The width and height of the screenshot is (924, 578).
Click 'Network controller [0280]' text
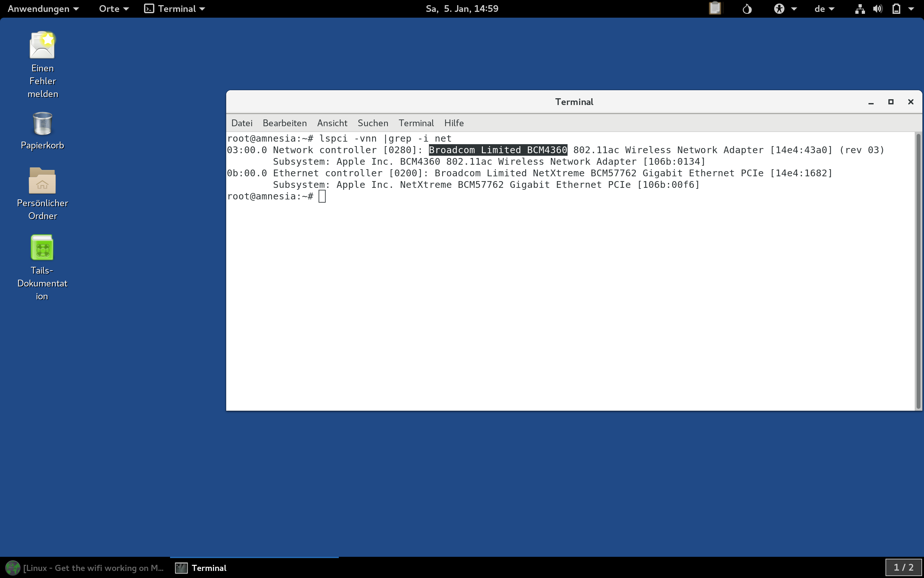pyautogui.click(x=345, y=150)
